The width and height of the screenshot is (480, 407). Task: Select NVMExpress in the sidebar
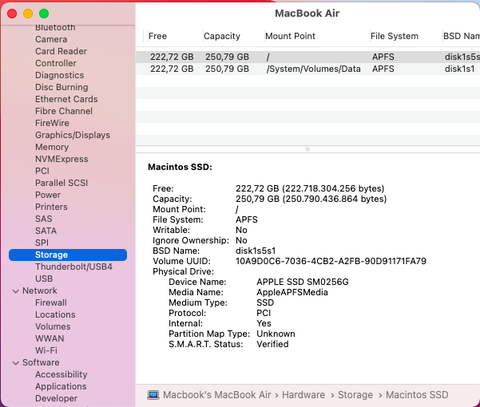pos(62,159)
